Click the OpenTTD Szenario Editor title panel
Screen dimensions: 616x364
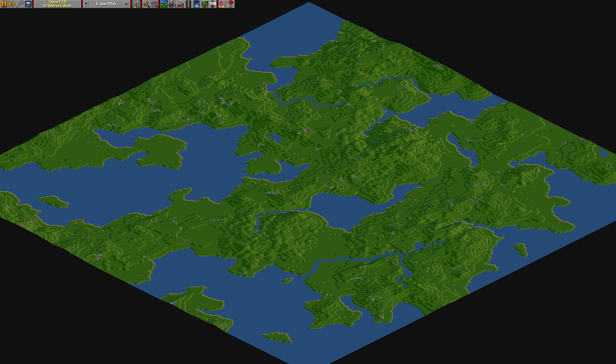[x=58, y=4]
